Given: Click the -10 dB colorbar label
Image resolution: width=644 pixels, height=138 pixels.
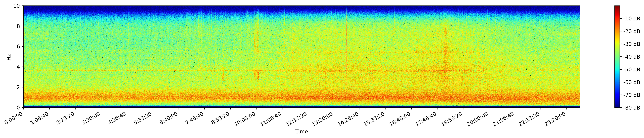Looking at the screenshot, I should point(632,18).
